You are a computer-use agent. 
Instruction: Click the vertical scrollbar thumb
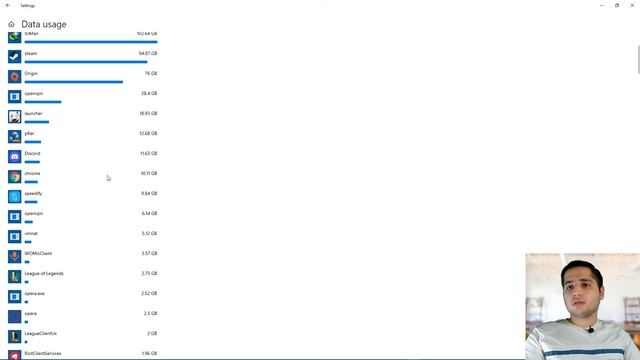click(x=638, y=60)
